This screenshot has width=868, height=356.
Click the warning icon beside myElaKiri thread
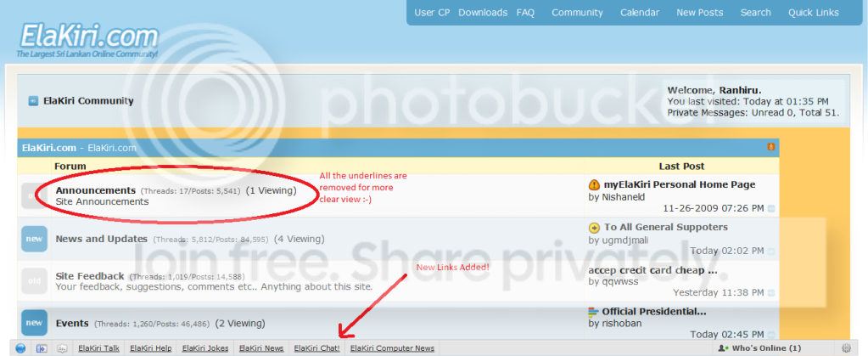click(594, 184)
